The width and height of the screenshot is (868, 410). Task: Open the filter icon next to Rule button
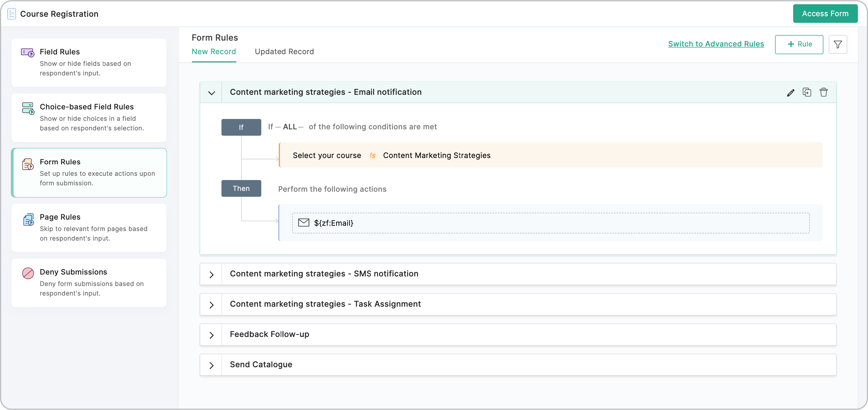[838, 44]
